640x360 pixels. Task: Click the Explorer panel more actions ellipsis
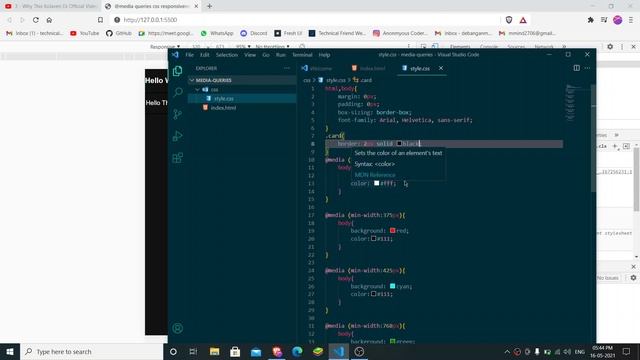(287, 68)
